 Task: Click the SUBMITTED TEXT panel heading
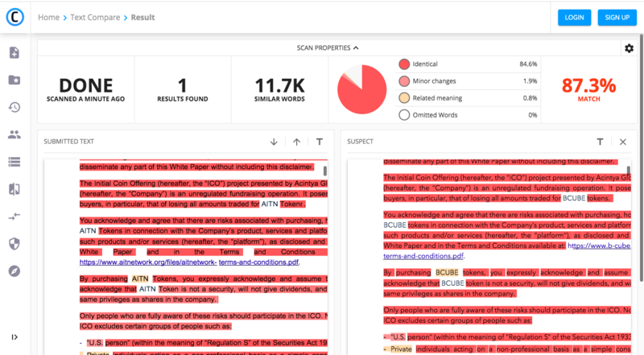click(x=69, y=142)
